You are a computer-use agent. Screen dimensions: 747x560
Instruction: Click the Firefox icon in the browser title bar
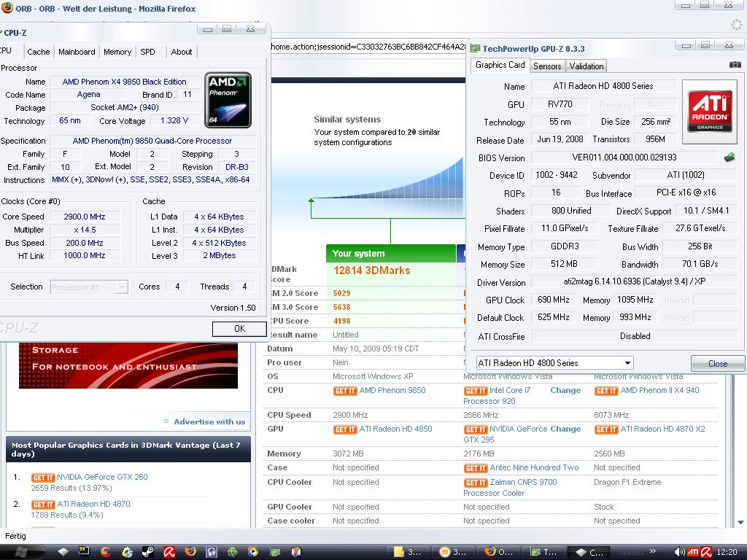pos(7,8)
